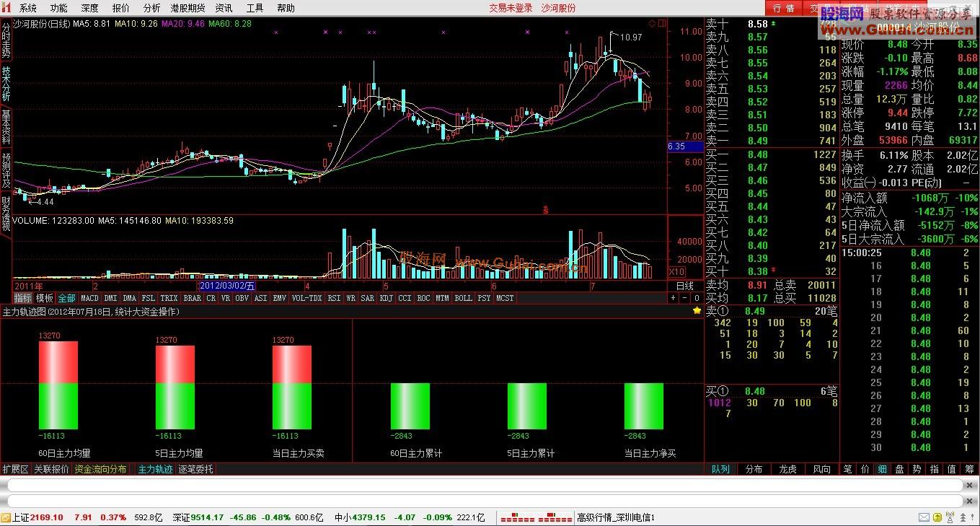980x526 pixels.
Task: Select the 细 tab in tick panel
Action: 883,469
